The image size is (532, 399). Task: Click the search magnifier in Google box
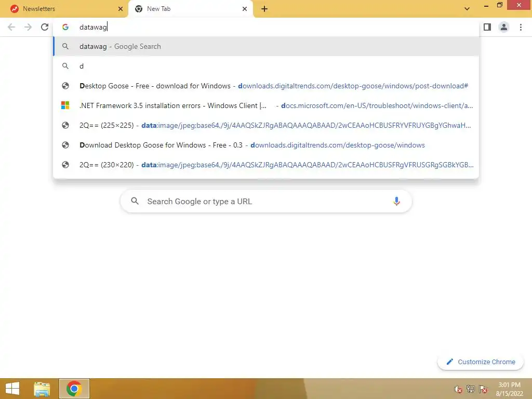coord(135,201)
